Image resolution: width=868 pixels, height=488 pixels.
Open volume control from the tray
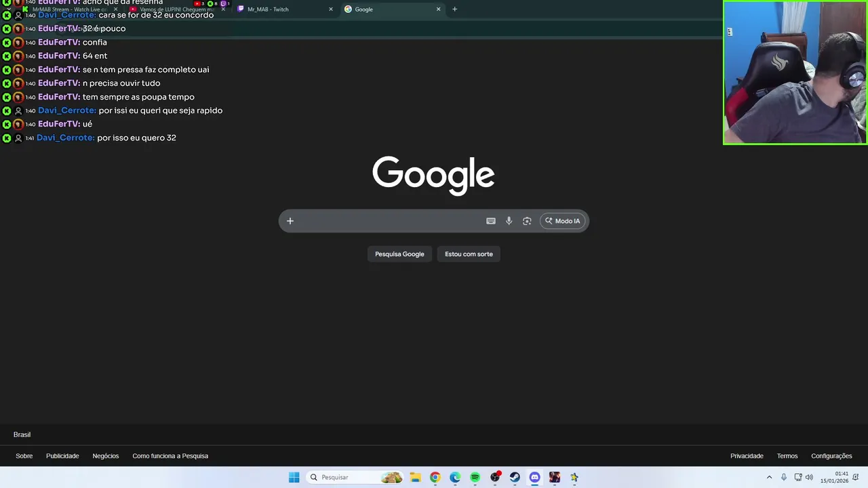point(809,477)
